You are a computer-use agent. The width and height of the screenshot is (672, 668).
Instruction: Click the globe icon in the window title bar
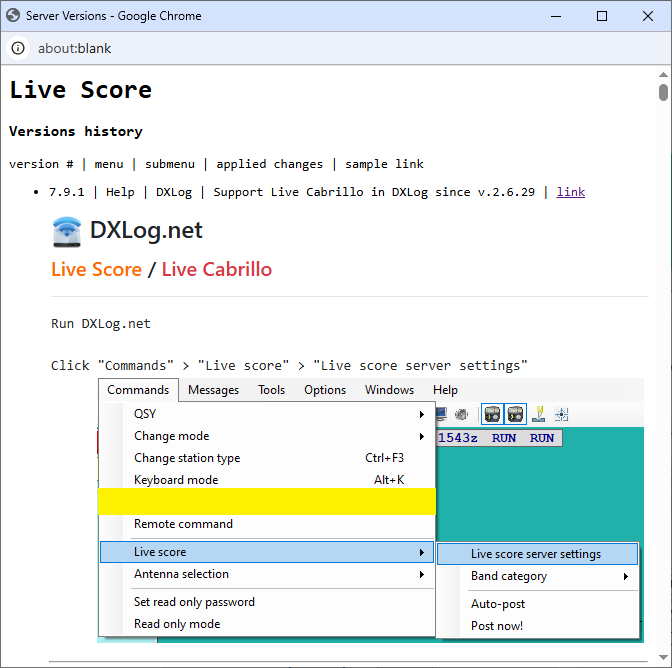pos(13,15)
